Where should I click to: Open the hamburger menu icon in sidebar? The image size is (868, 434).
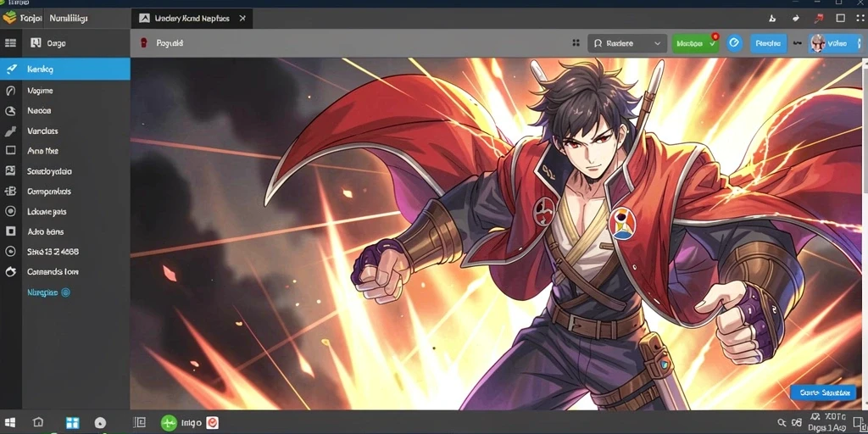click(x=10, y=42)
